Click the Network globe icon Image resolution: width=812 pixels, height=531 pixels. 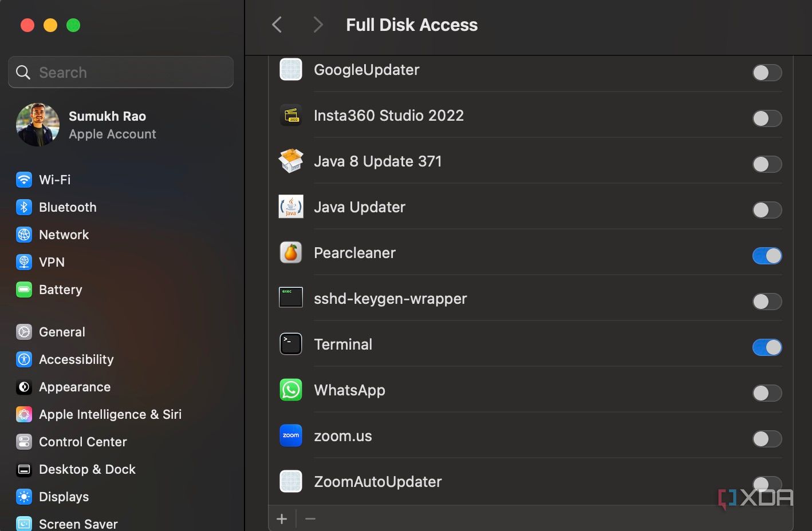click(24, 235)
